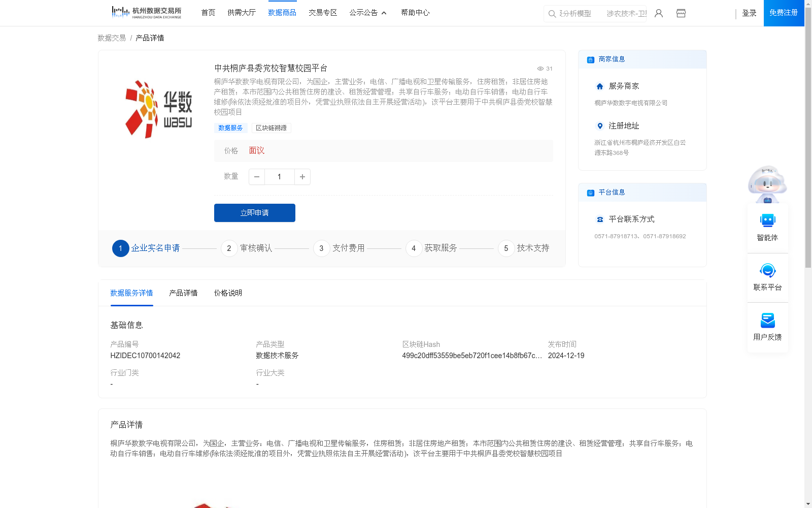Click the eye view count icon
The width and height of the screenshot is (812, 508).
click(x=540, y=69)
